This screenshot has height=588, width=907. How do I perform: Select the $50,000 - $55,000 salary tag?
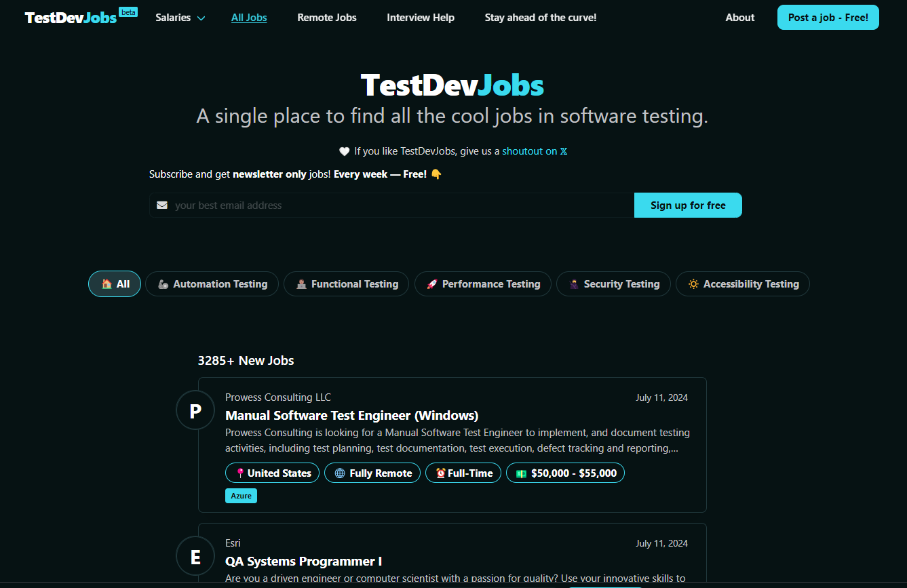565,473
